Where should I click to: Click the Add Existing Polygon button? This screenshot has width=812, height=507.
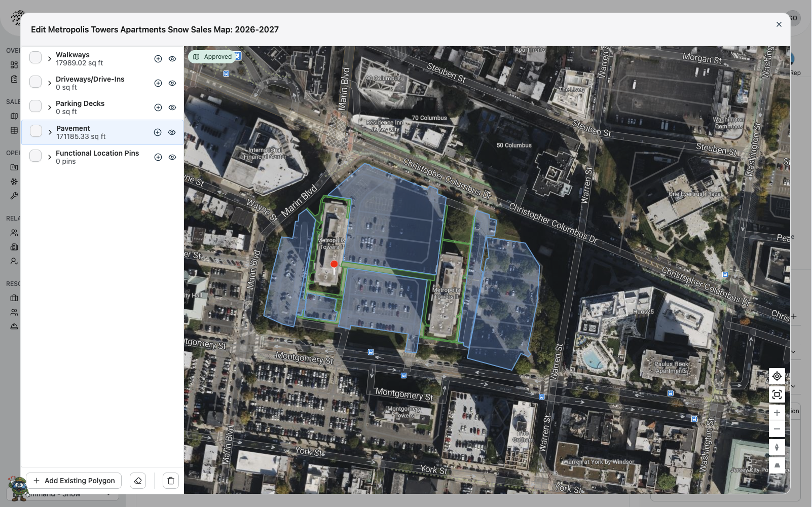click(73, 480)
